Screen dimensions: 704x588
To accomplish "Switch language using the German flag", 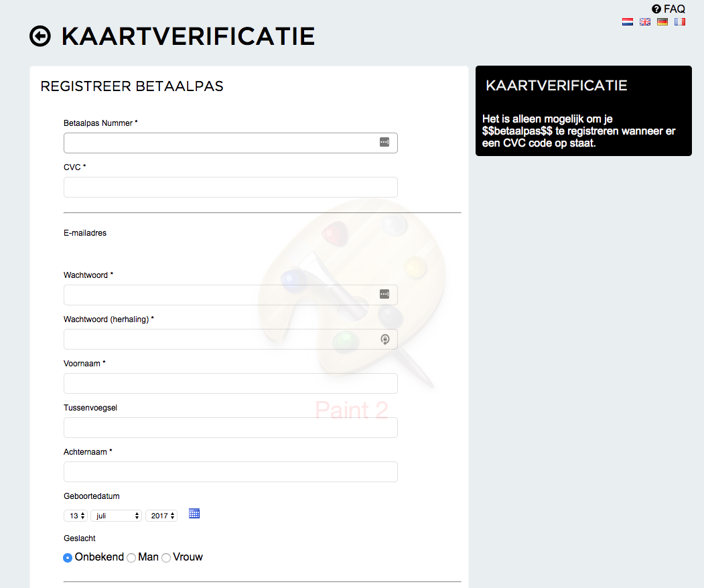I will click(x=662, y=22).
